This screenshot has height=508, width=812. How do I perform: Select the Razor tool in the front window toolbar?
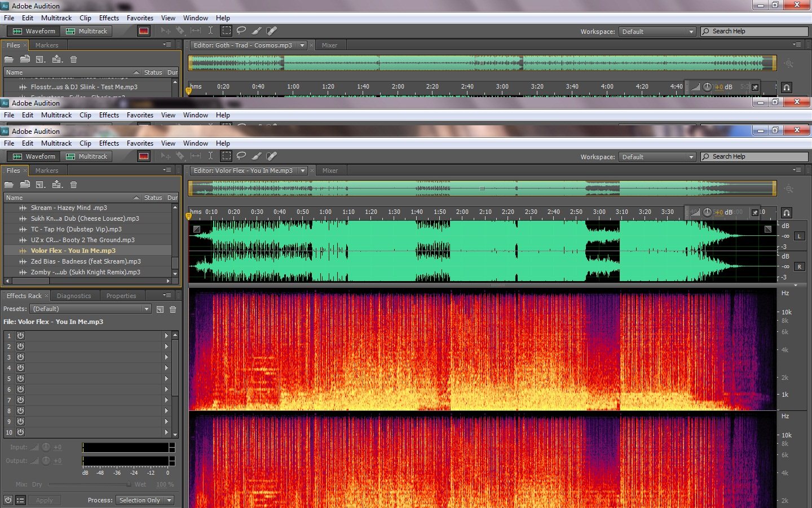pos(180,156)
